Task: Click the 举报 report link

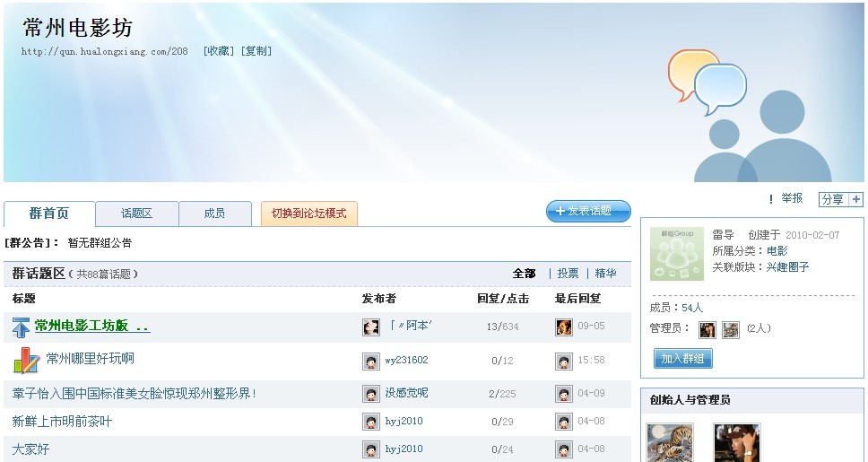Action: click(x=791, y=199)
